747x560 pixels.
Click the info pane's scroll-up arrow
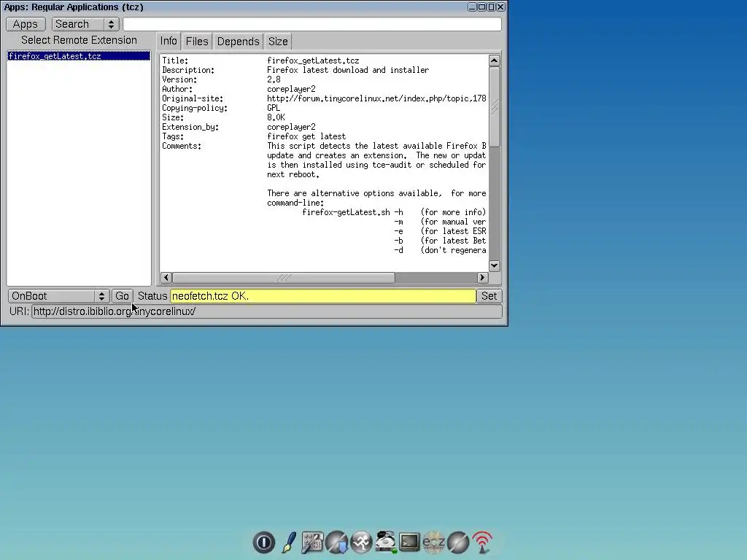[x=494, y=61]
